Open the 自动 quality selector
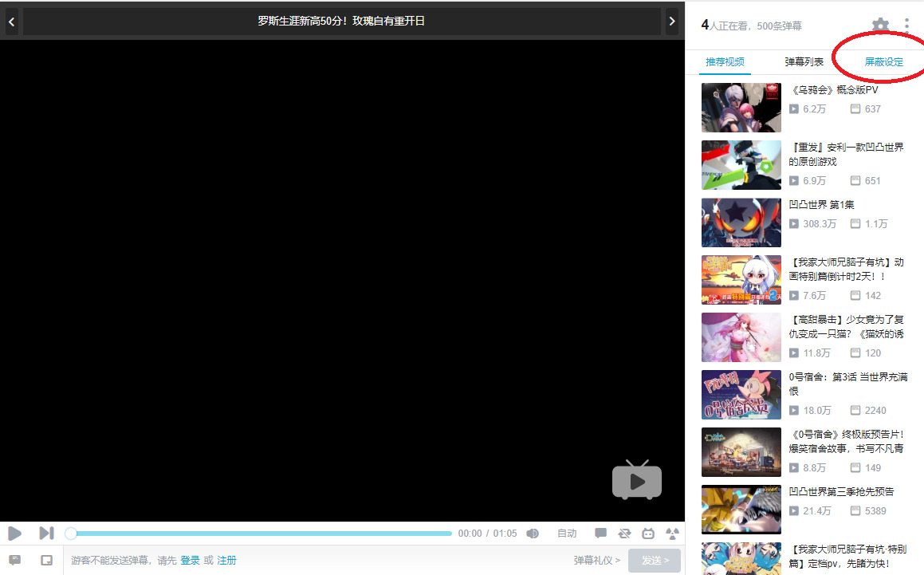The width and height of the screenshot is (924, 575). pos(567,534)
